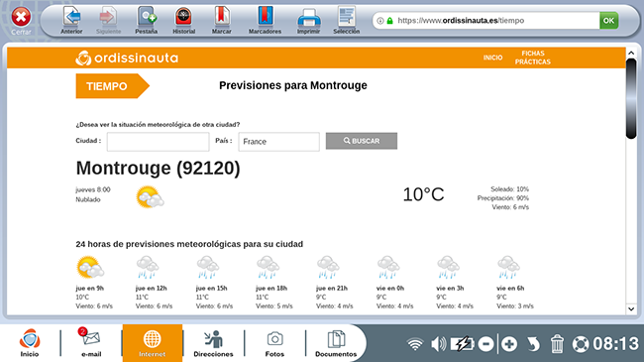Click the orange TIEMPO label
Viewport: 644px width, 362px height.
pos(112,86)
